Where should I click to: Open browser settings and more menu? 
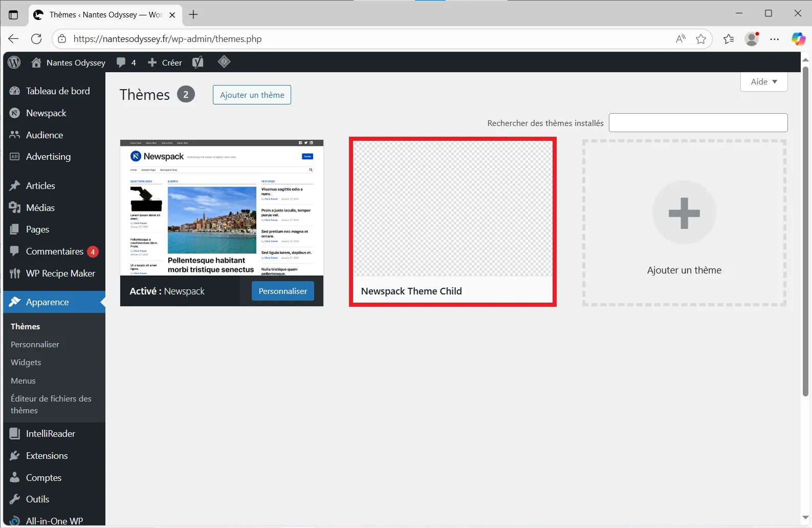tap(775, 39)
